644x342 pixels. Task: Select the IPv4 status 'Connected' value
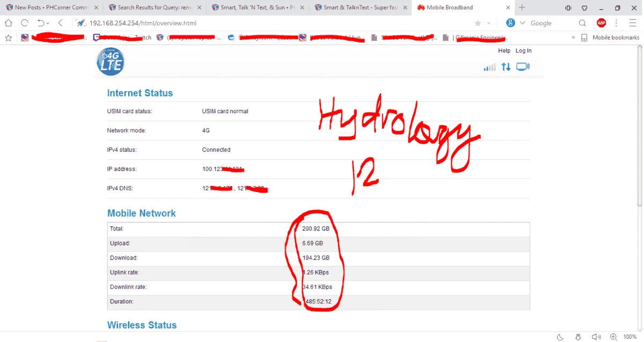coord(216,150)
